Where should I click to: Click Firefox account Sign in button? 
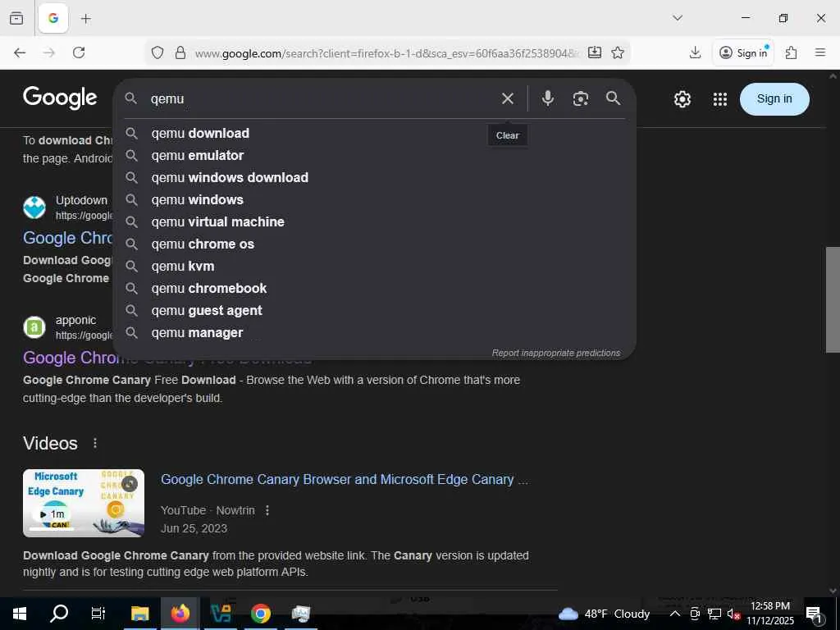pos(743,52)
